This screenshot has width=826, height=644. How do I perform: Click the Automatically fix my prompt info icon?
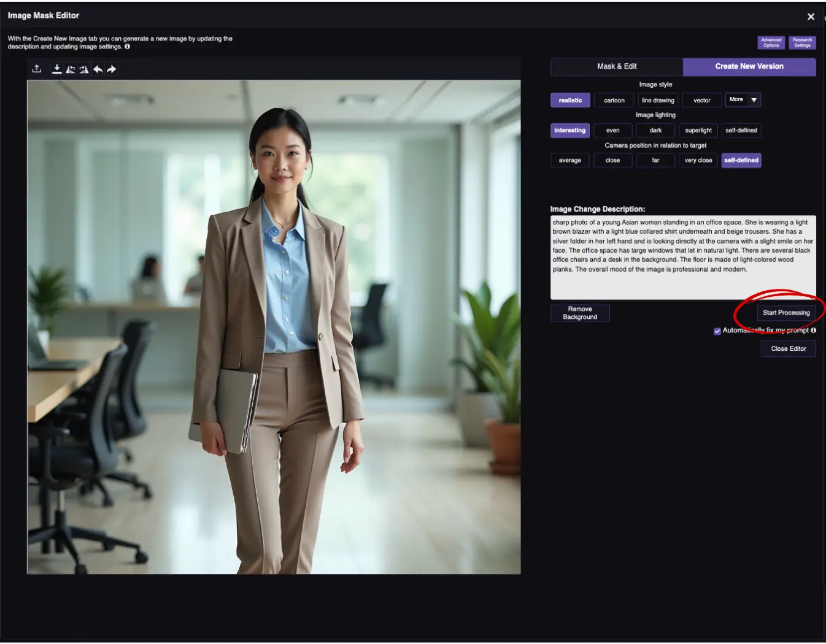813,330
